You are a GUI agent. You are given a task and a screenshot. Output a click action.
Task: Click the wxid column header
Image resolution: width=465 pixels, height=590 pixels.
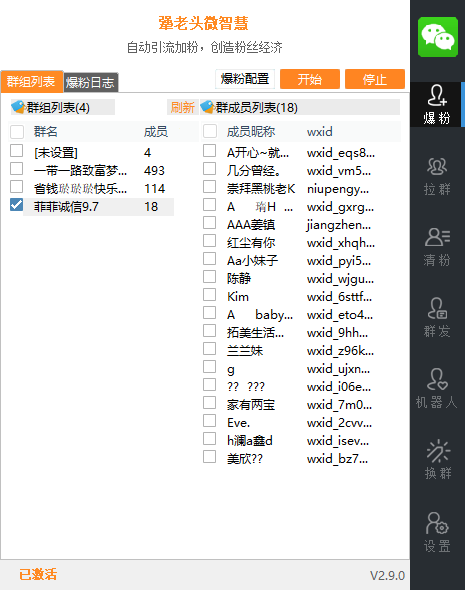(x=320, y=132)
